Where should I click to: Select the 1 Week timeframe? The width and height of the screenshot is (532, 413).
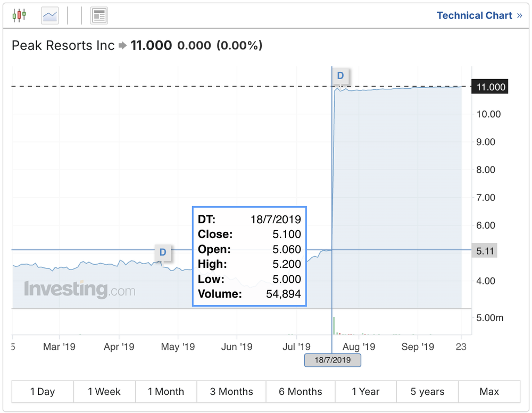click(x=104, y=392)
